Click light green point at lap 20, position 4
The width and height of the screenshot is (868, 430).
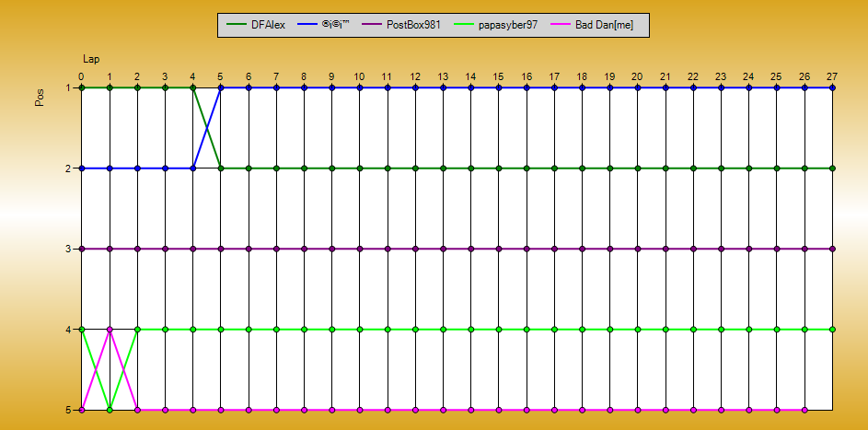click(638, 329)
